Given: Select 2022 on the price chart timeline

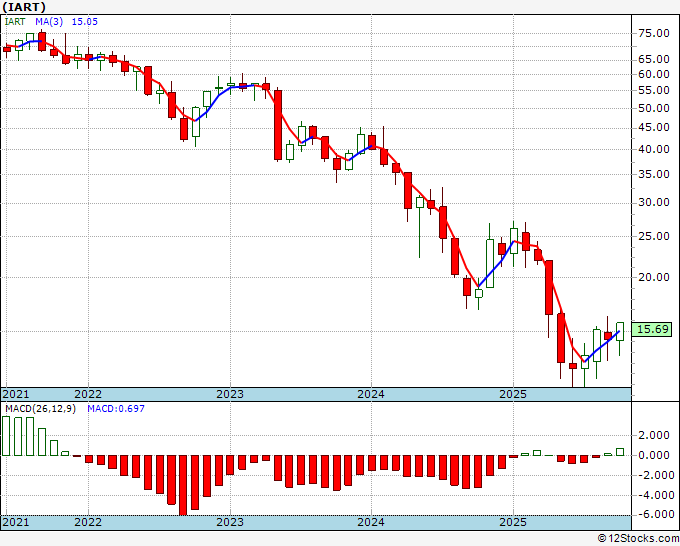Looking at the screenshot, I should click(x=88, y=394).
